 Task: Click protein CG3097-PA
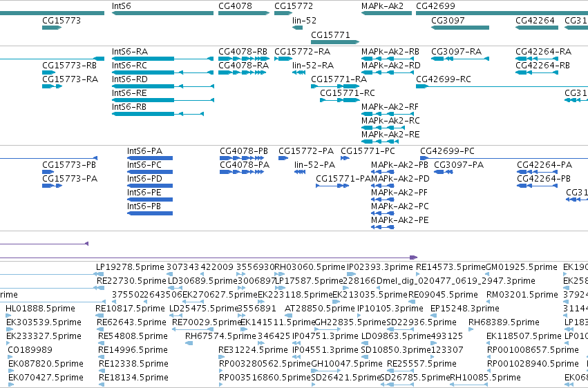click(x=444, y=172)
